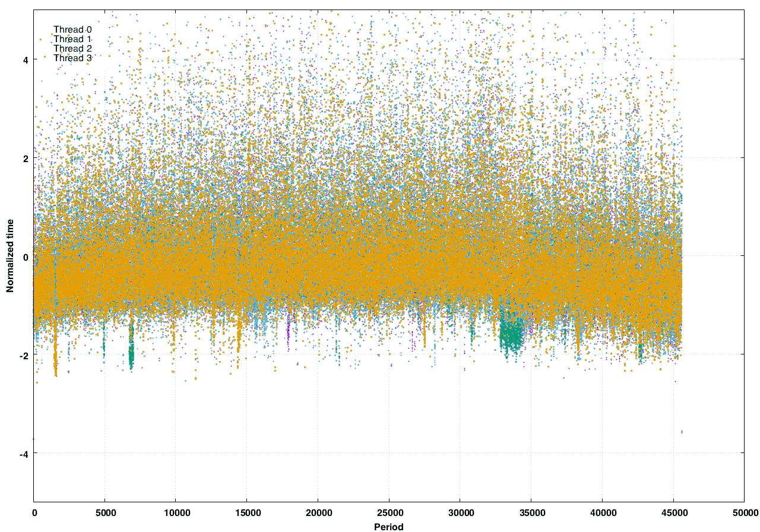Click the y-axis tick label 4
Image resolution: width=760 pixels, height=532 pixels.
point(26,59)
